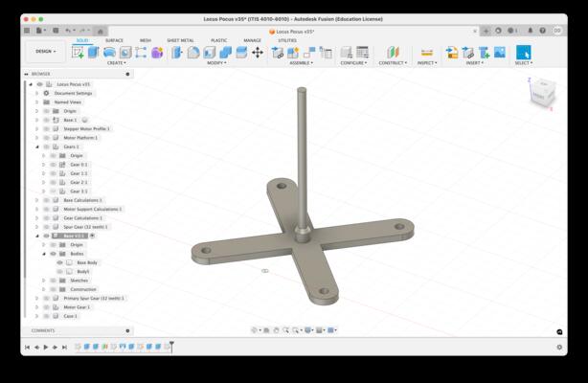Image resolution: width=588 pixels, height=383 pixels.
Task: Switch to the Utilities tab
Action: (x=287, y=40)
